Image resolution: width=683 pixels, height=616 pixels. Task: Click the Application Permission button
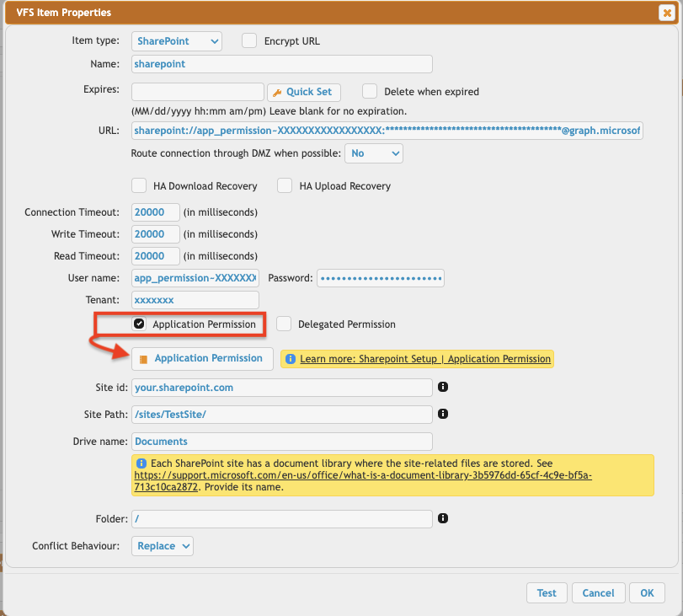[203, 358]
